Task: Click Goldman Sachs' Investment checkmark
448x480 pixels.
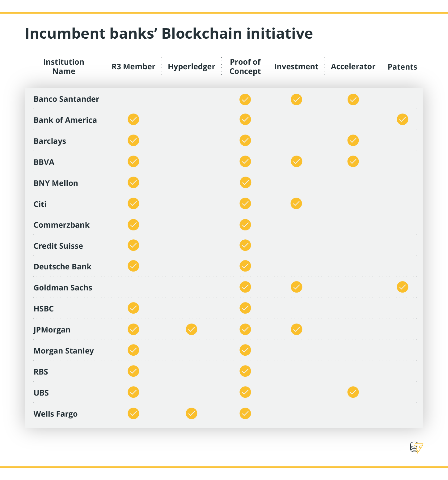Action: pos(296,287)
